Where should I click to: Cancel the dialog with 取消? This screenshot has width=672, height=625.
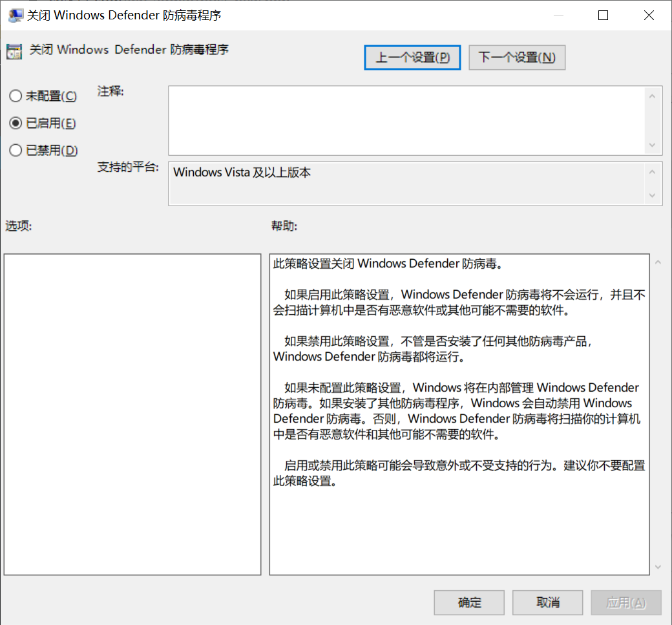(548, 603)
